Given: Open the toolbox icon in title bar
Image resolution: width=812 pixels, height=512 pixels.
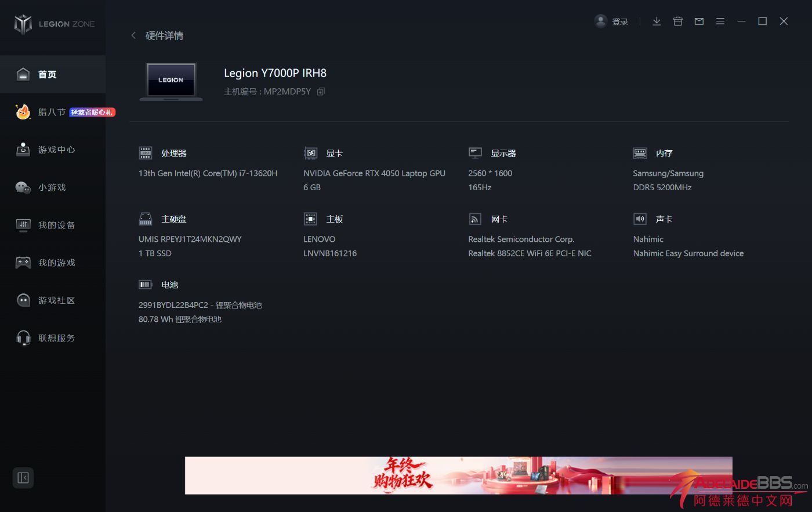Looking at the screenshot, I should coord(677,21).
